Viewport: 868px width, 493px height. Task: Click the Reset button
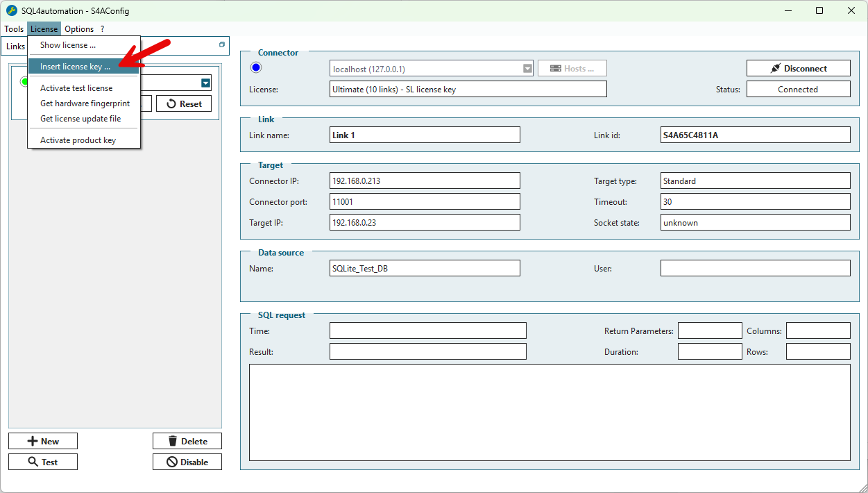click(184, 103)
